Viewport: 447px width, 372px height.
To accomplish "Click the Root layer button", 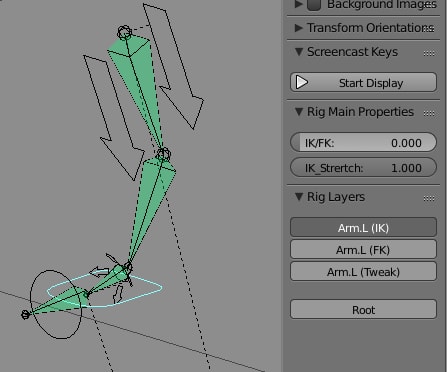I will coord(363,309).
